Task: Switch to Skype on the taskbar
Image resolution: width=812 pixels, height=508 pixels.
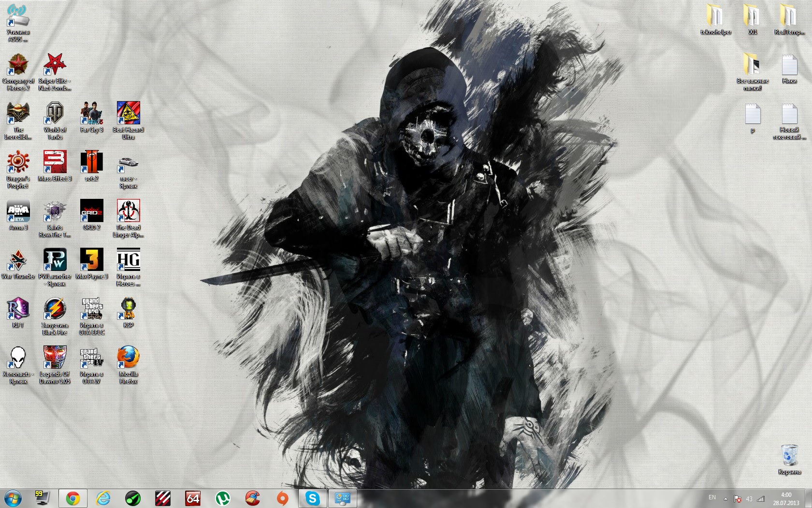Action: [313, 498]
